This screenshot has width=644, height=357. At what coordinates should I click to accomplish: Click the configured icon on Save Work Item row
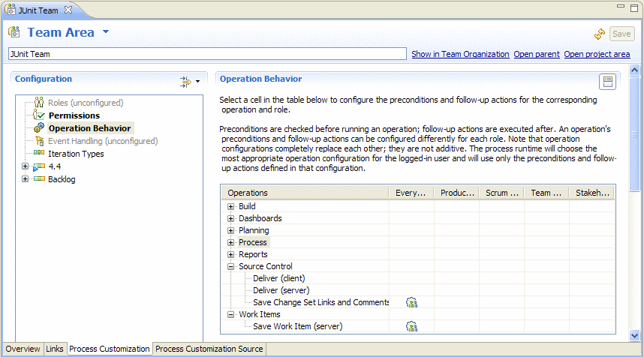click(411, 326)
